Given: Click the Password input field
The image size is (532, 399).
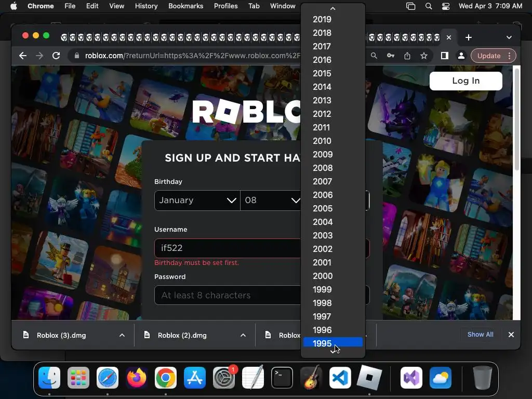Looking at the screenshot, I should tap(228, 295).
